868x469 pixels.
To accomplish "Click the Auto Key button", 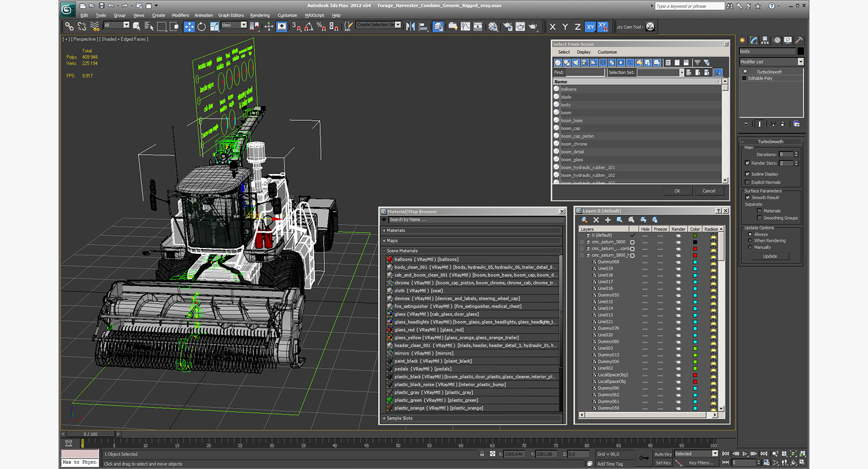I will pos(663,454).
